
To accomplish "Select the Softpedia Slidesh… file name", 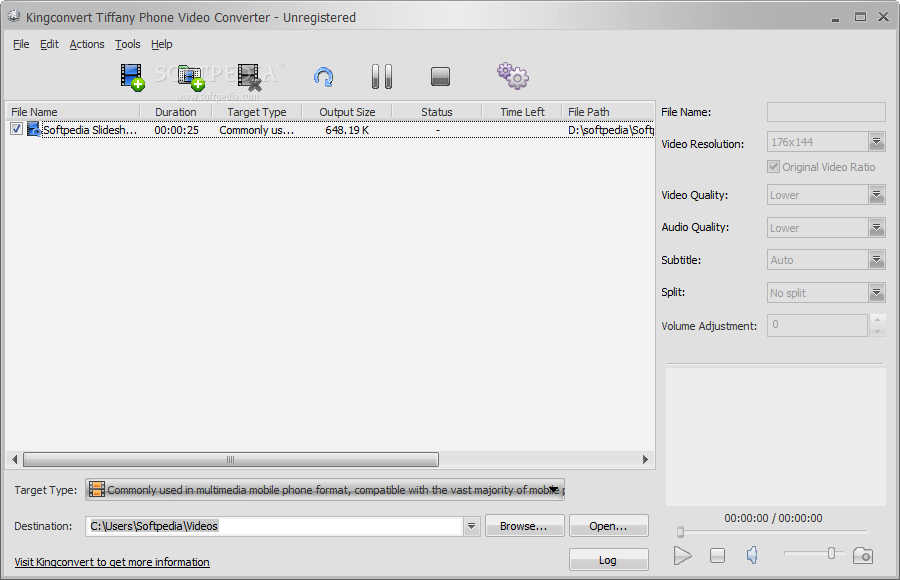I will [90, 130].
